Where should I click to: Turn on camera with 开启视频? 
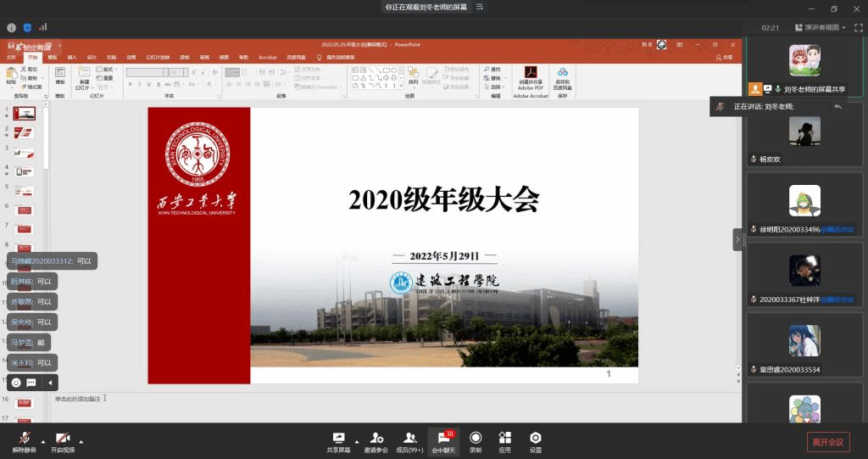click(62, 440)
